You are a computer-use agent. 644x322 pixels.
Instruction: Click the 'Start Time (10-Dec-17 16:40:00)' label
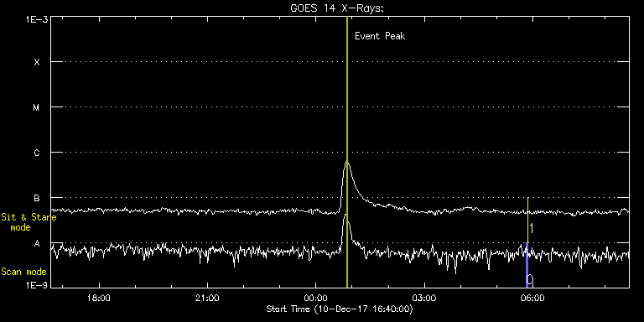coord(340,309)
